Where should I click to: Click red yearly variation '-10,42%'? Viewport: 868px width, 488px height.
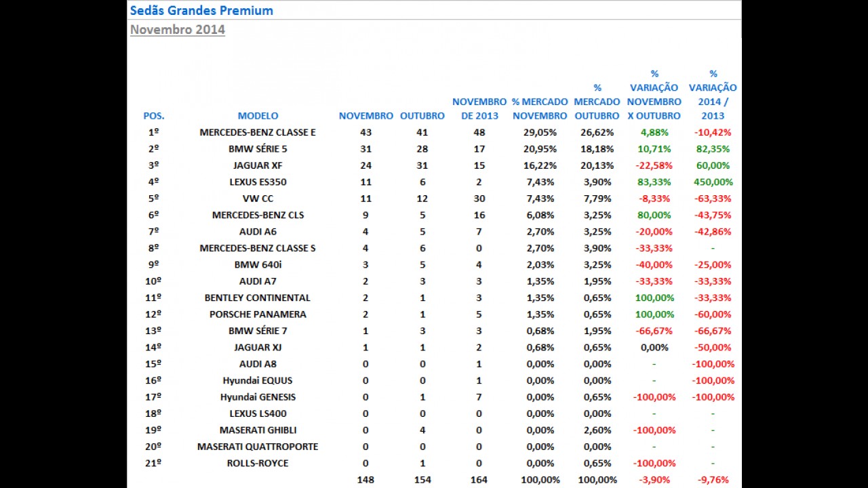pyautogui.click(x=713, y=132)
